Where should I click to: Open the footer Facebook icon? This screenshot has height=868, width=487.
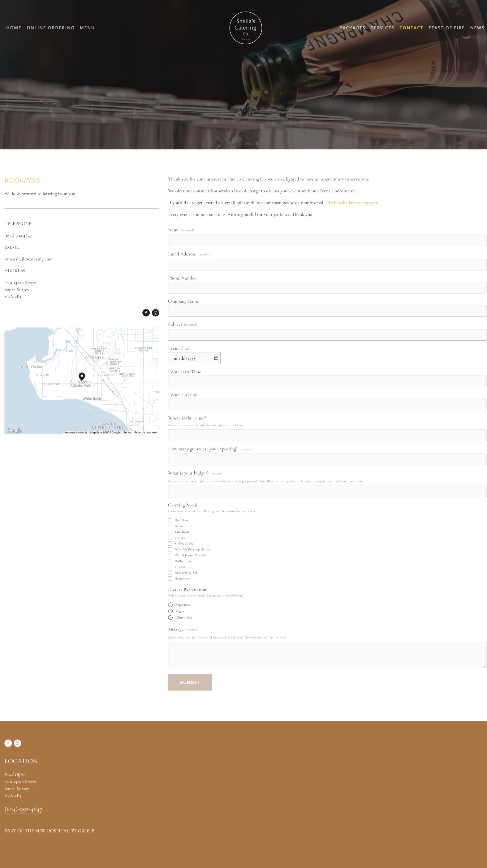click(8, 743)
